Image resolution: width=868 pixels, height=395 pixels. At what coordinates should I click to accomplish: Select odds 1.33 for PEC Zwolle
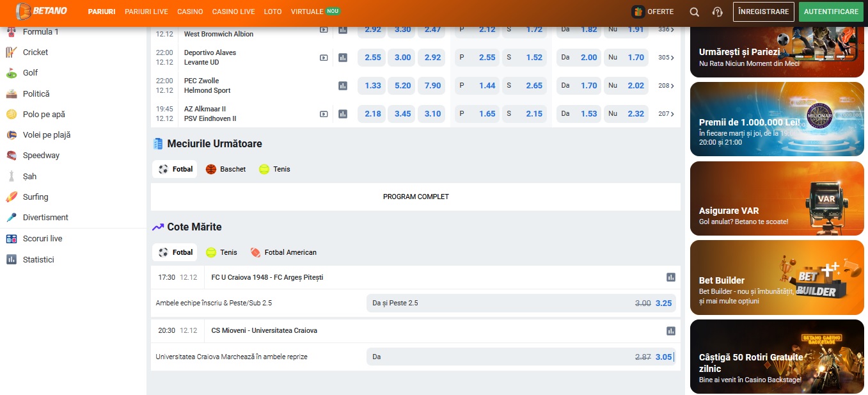point(373,86)
